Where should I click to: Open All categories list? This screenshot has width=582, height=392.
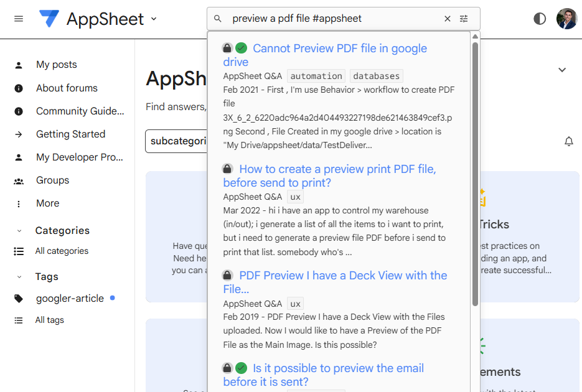coord(62,251)
